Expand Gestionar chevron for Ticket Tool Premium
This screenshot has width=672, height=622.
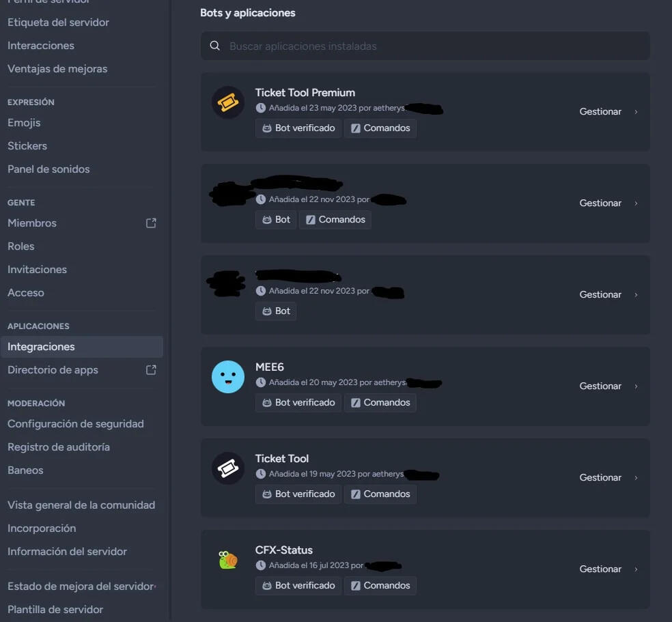(636, 112)
